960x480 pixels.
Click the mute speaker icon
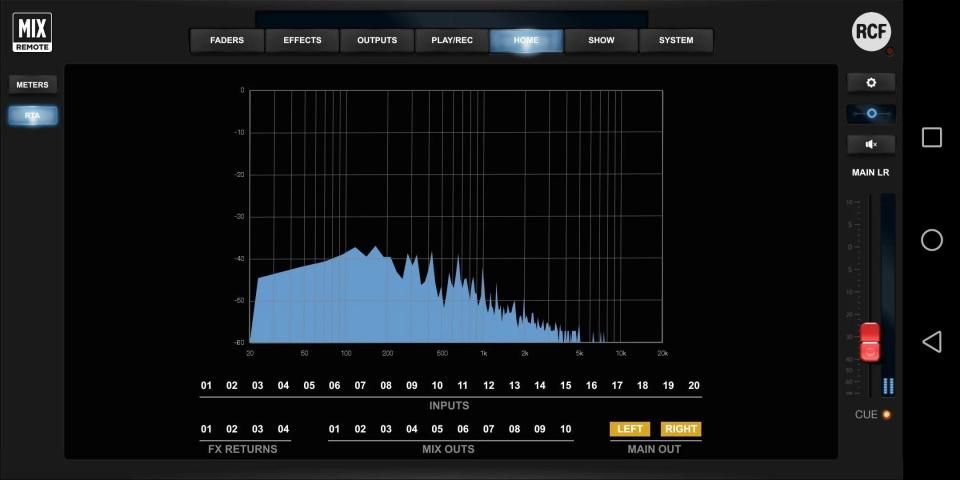(870, 144)
